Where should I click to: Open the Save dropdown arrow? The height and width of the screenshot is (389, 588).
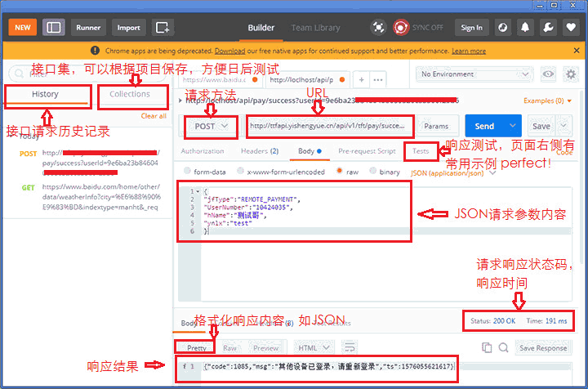tap(563, 126)
